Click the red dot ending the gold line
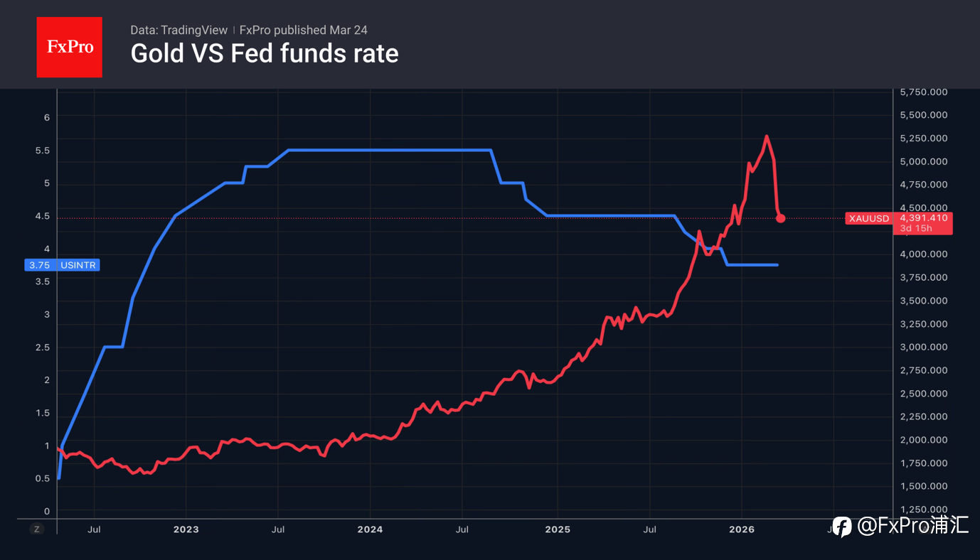This screenshot has width=980, height=560. (780, 218)
